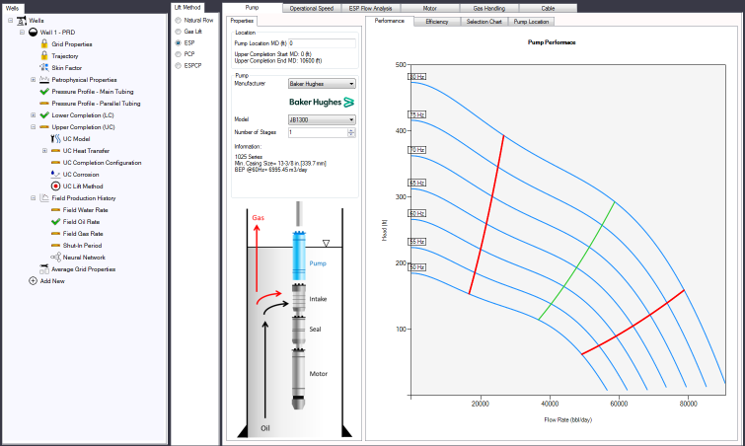
Task: Collapse the Field Production History node
Action: 33,198
